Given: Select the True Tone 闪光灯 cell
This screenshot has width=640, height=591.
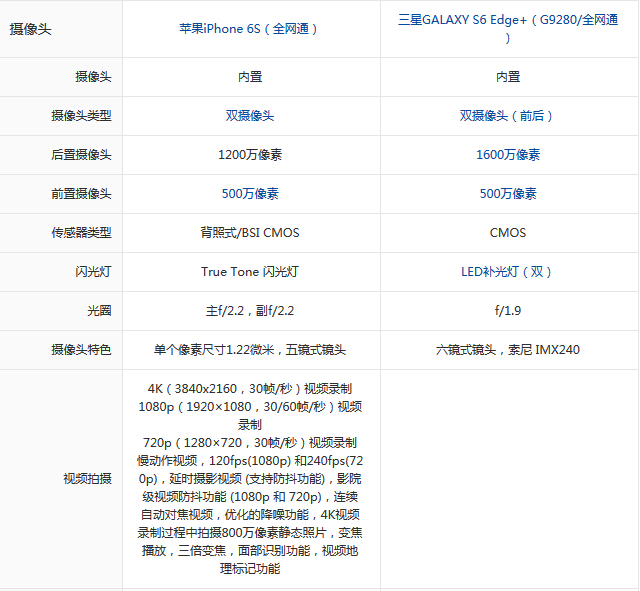Looking at the screenshot, I should (250, 272).
